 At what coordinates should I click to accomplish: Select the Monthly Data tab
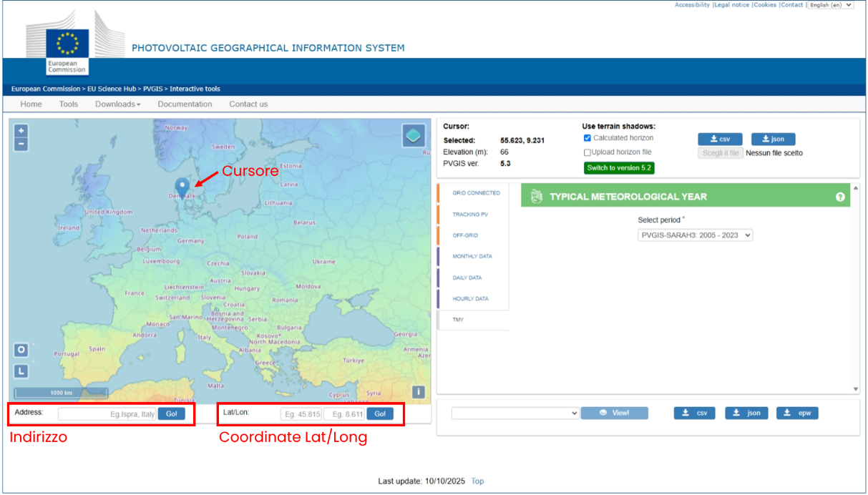pyautogui.click(x=472, y=256)
